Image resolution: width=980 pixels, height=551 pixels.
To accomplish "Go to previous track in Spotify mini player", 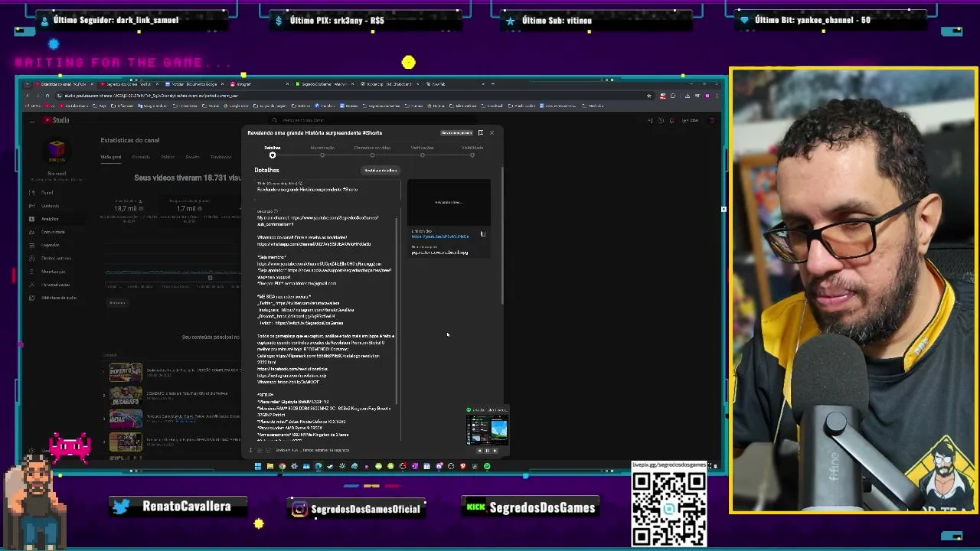I will [479, 450].
